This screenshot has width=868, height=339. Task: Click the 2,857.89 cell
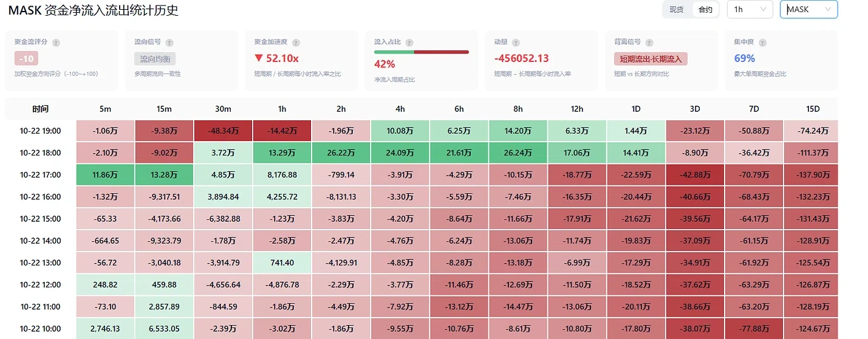tap(165, 307)
